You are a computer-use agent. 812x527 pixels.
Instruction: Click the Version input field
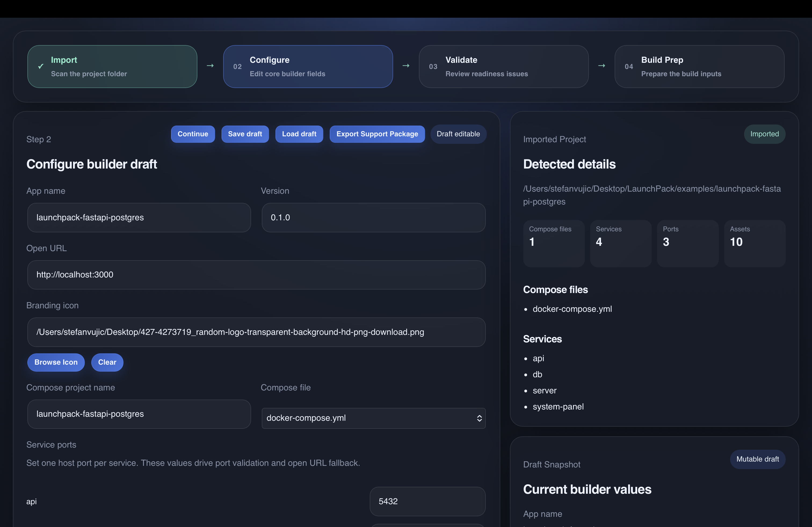374,217
